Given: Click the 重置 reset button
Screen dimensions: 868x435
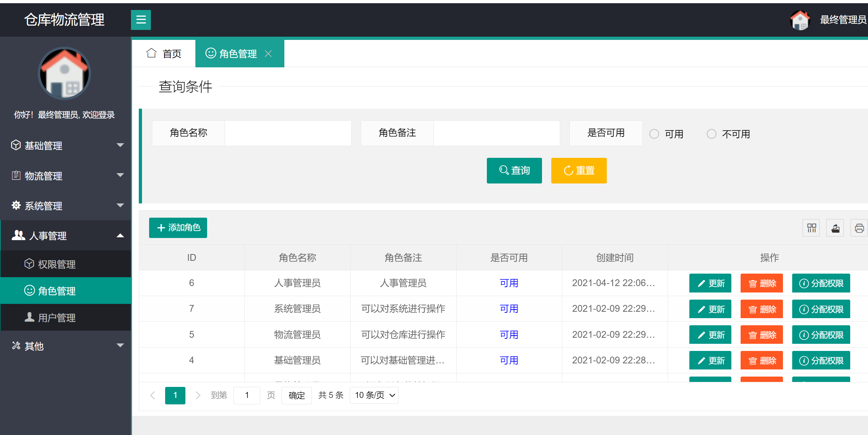Looking at the screenshot, I should pyautogui.click(x=579, y=171).
